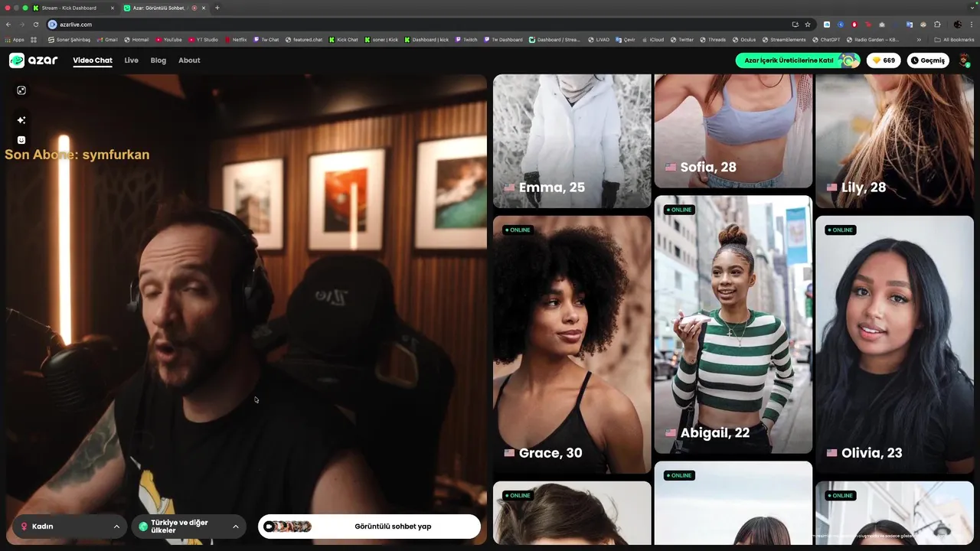Click the gem coin balance 669
This screenshot has width=980, height=551.
tap(884, 60)
